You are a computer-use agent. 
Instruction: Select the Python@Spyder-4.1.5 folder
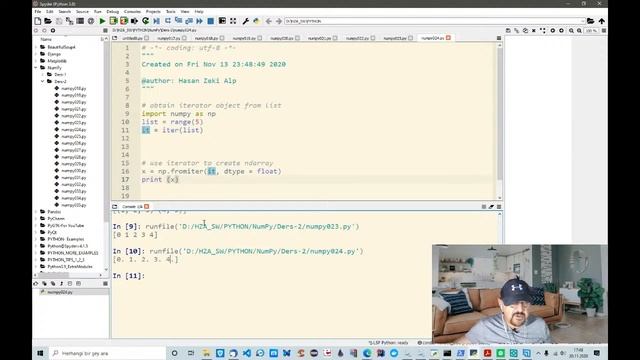point(67,246)
